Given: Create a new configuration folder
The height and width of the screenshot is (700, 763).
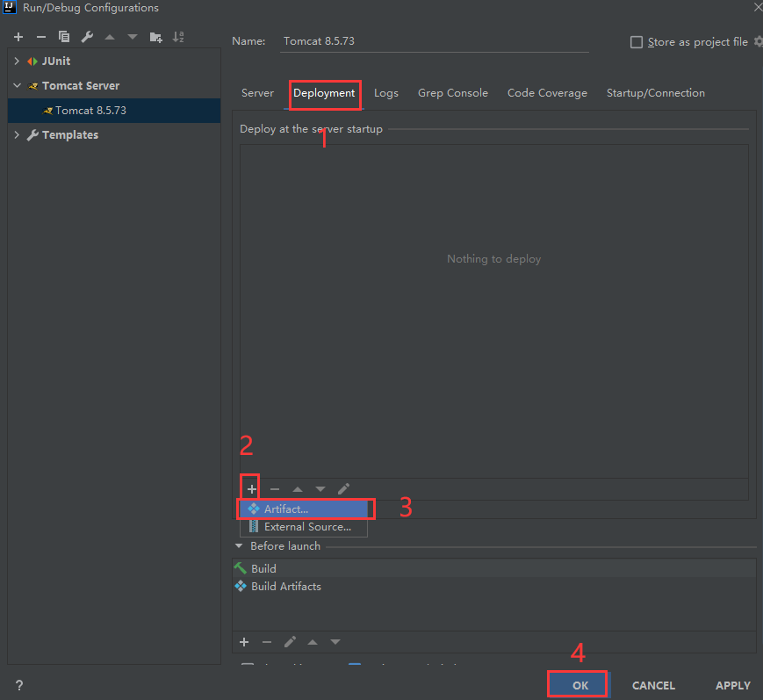Looking at the screenshot, I should coord(155,37).
